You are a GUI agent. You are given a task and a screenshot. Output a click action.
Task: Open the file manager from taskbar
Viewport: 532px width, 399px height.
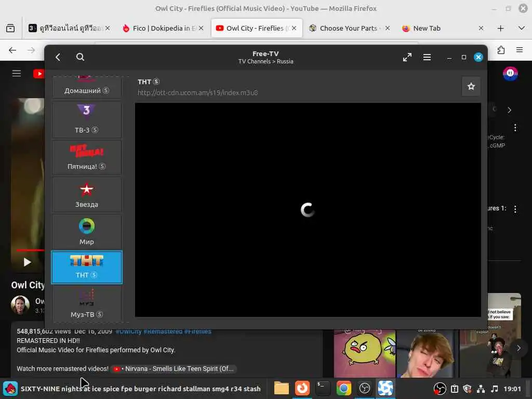point(281,389)
